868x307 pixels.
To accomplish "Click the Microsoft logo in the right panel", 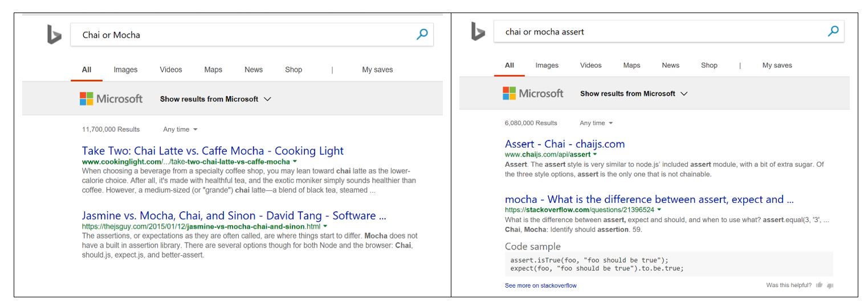I will [533, 93].
